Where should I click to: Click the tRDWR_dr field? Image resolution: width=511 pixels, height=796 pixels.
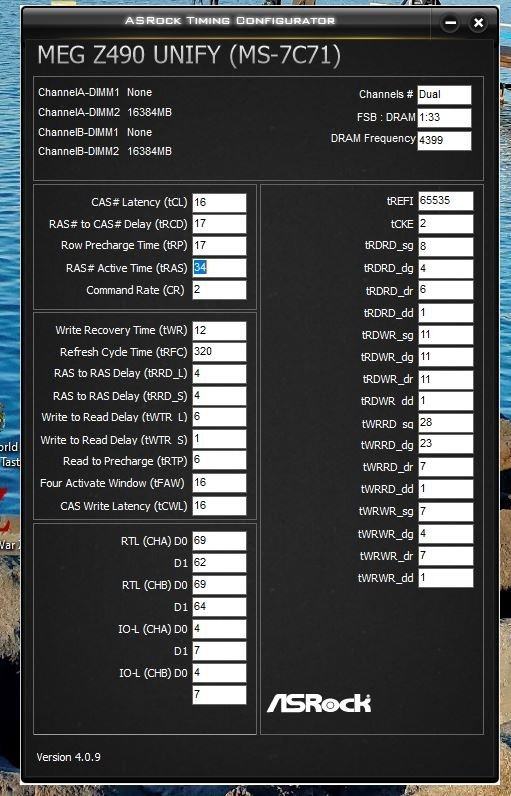coord(446,379)
